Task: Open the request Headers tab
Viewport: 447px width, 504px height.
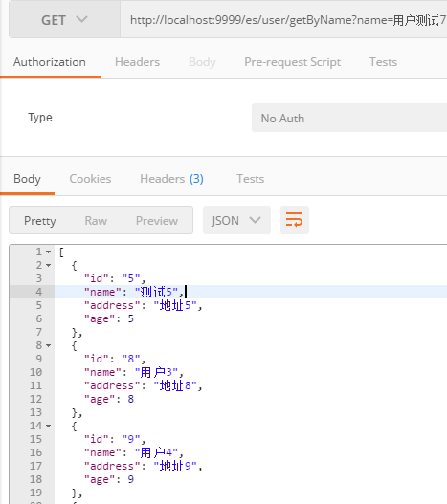Action: coord(138,62)
